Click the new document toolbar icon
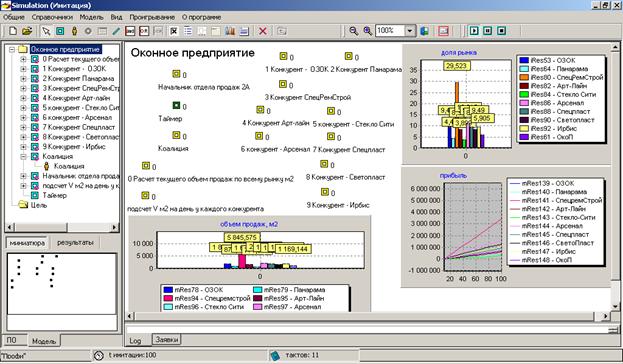This screenshot has width=623, height=364. 13,31
